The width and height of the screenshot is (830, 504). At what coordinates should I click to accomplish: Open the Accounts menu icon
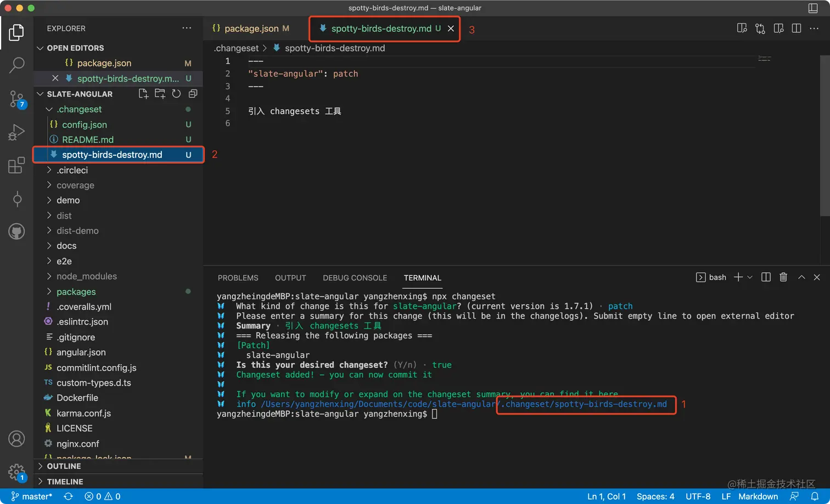(x=16, y=439)
